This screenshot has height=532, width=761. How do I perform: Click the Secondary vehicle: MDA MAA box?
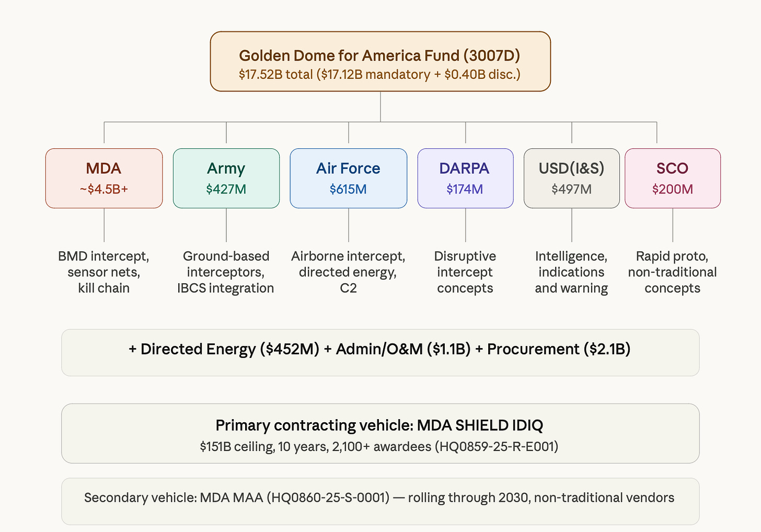(380, 502)
